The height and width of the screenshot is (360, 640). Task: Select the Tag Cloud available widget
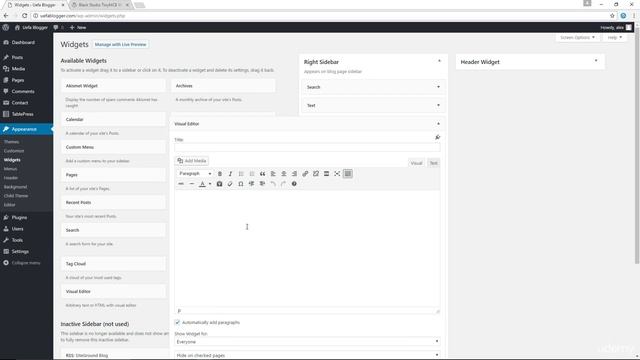pos(113,264)
